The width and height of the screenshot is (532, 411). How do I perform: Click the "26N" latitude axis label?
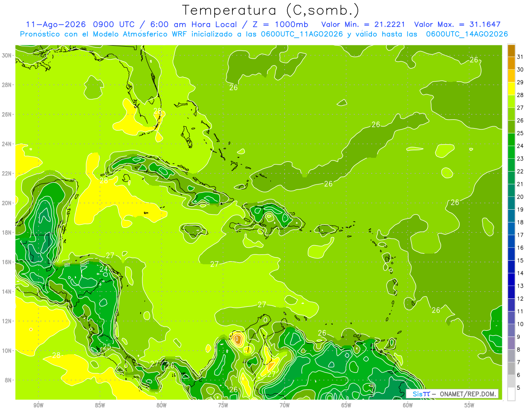(x=7, y=114)
